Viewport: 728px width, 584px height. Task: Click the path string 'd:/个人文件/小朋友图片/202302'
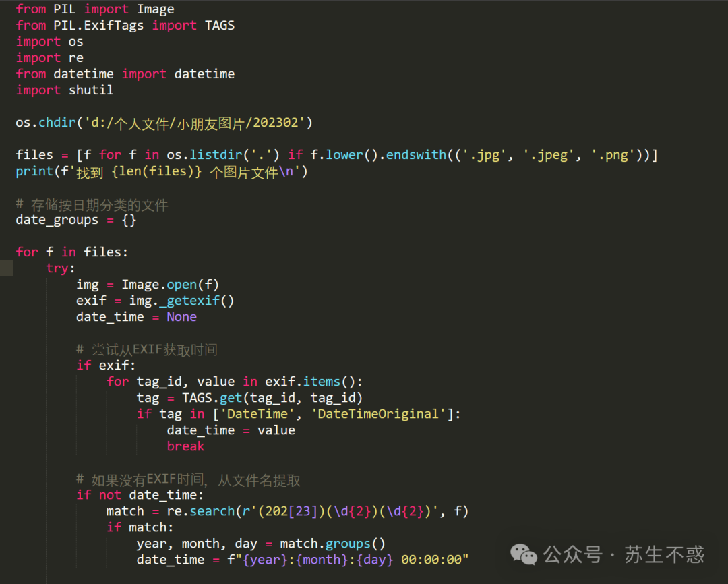(x=195, y=123)
